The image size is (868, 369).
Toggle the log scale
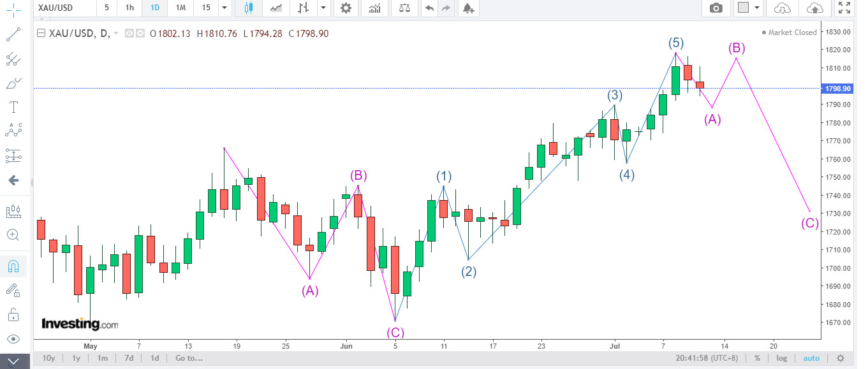[781, 358]
